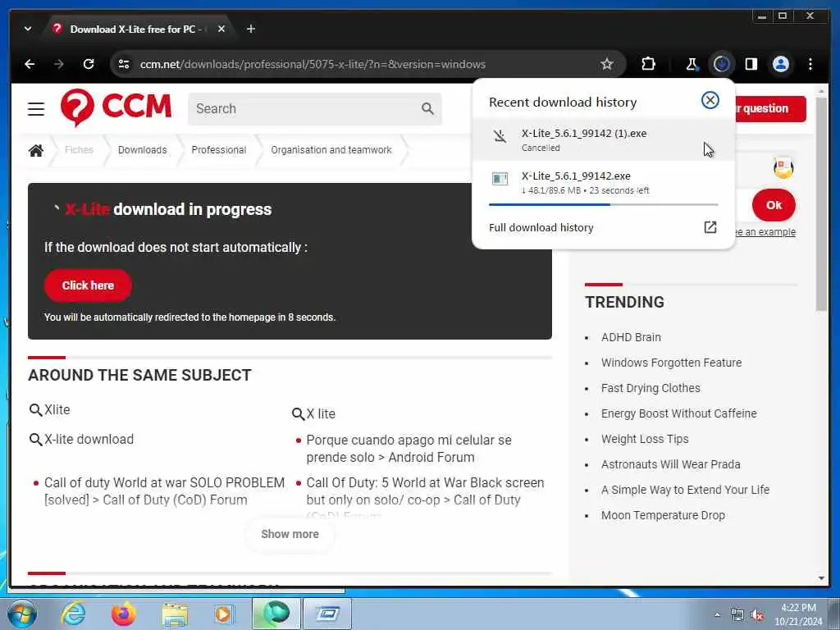Click the search magnifier icon
Image resolution: width=840 pixels, height=630 pixels.
[427, 109]
